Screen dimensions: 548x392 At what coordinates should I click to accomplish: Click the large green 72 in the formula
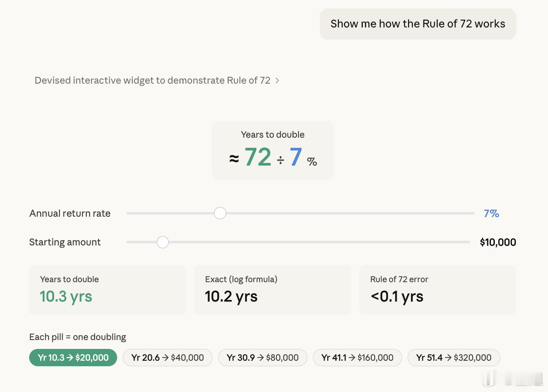pyautogui.click(x=258, y=158)
